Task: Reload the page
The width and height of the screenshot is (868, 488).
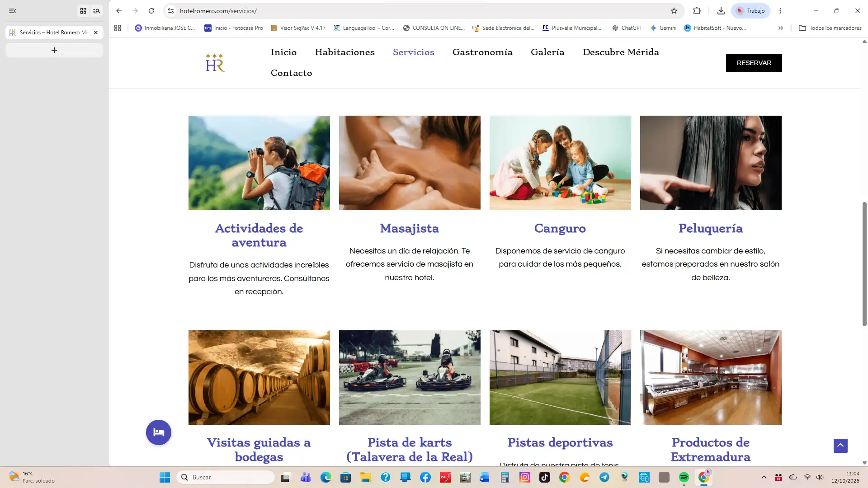Action: tap(151, 11)
